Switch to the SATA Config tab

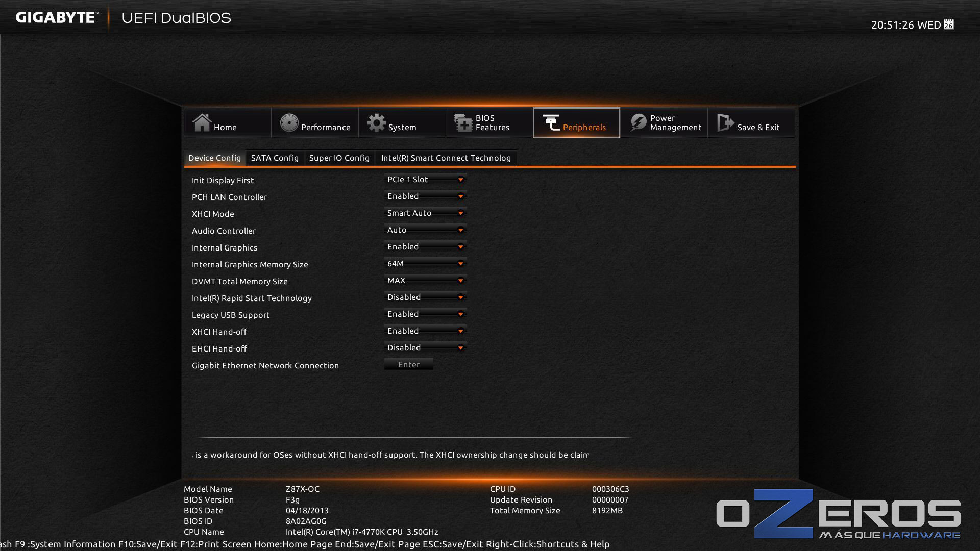click(275, 158)
